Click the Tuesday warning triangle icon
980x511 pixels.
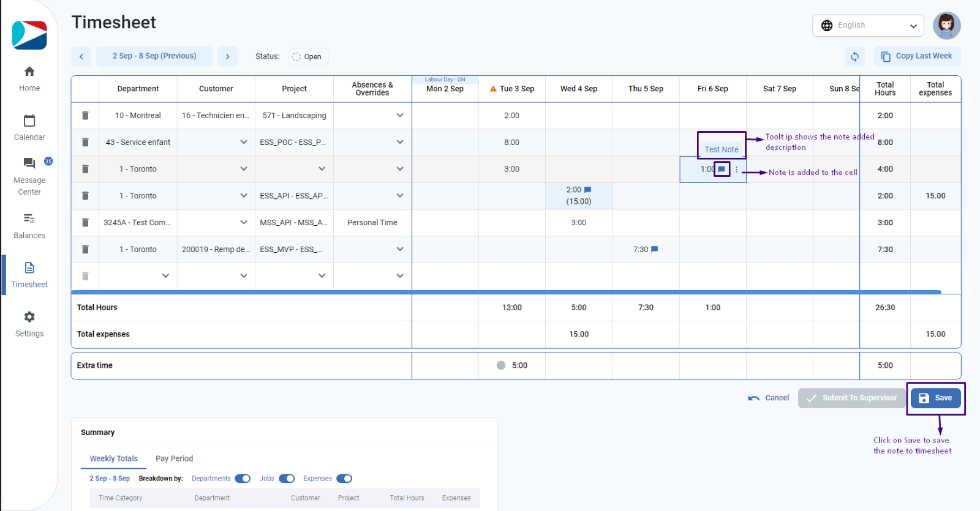[x=493, y=89]
